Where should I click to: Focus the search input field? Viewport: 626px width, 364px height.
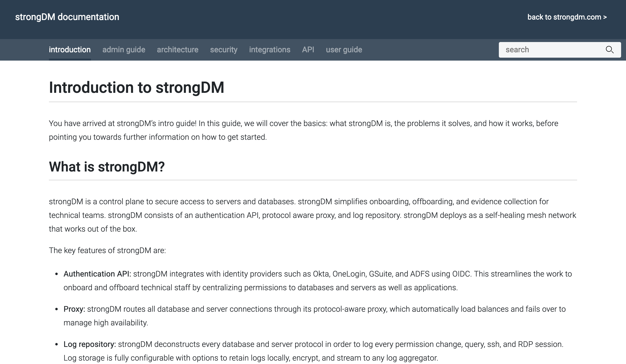pyautogui.click(x=551, y=50)
